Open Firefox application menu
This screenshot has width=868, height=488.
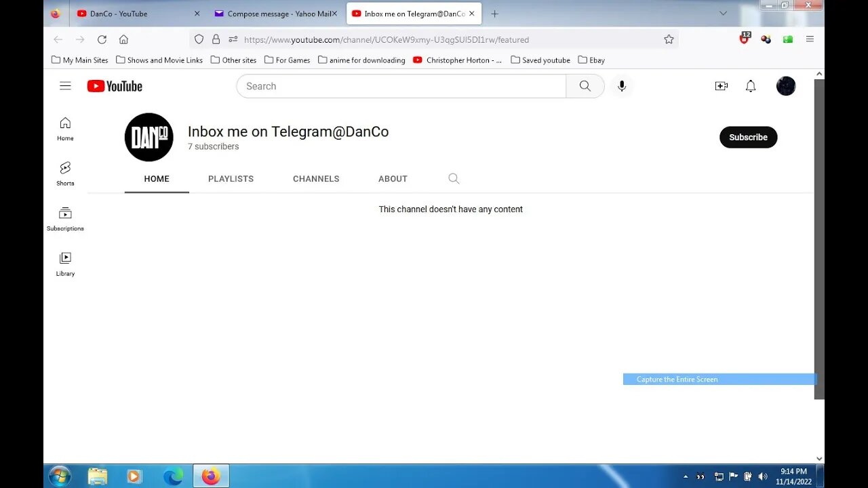[x=810, y=39]
